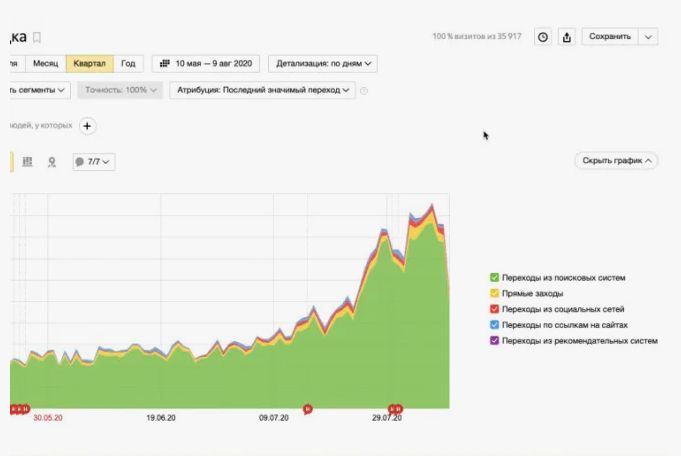Open the history clock icon

(x=543, y=37)
